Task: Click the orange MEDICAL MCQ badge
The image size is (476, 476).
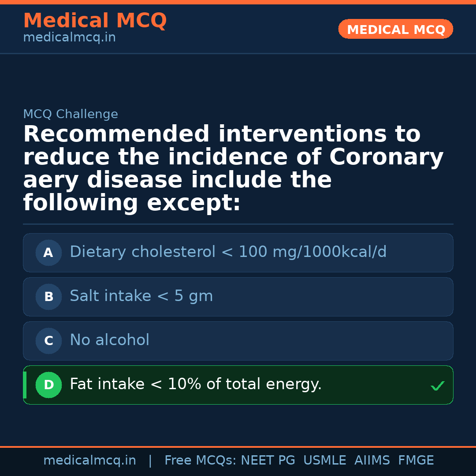Action: point(395,30)
